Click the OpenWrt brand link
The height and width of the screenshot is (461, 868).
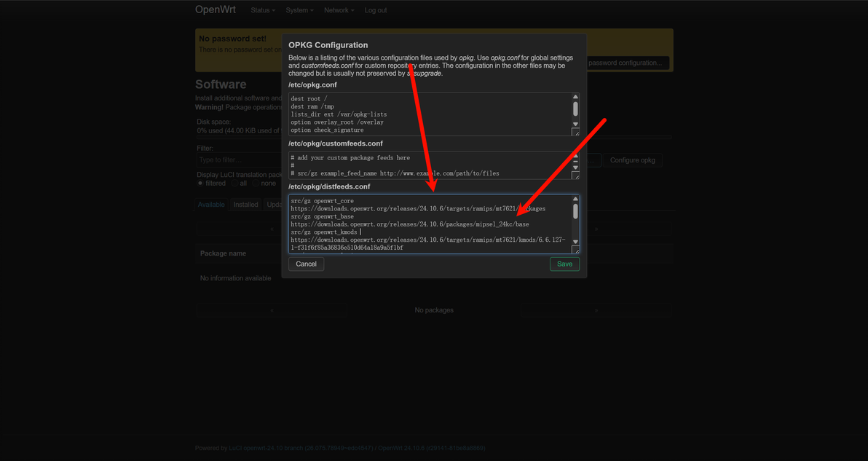tap(216, 10)
